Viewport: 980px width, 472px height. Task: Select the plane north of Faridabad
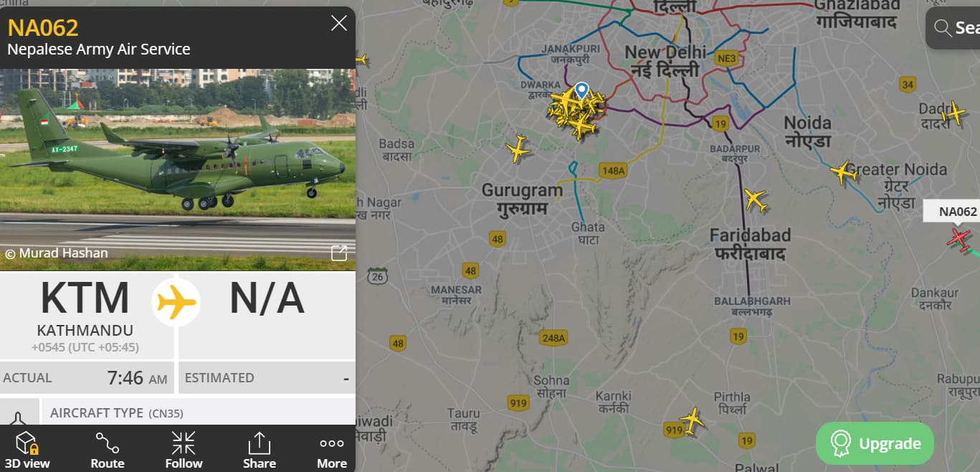point(756,200)
